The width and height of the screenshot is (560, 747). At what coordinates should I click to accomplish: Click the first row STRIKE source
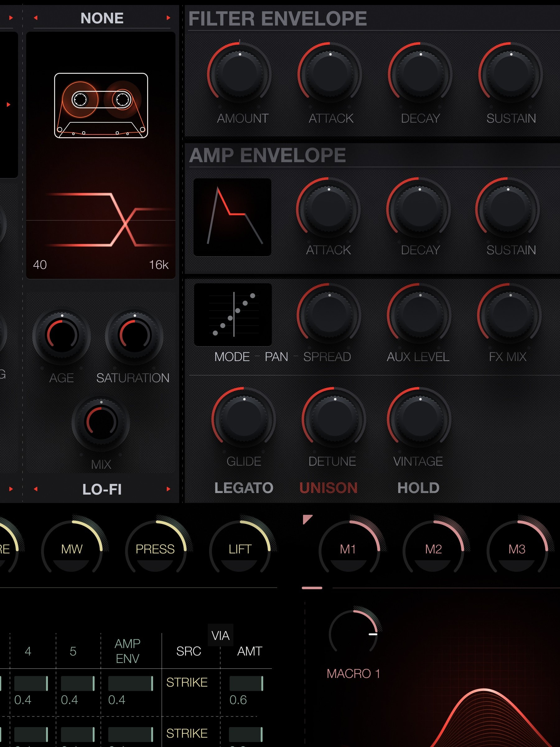click(x=187, y=682)
